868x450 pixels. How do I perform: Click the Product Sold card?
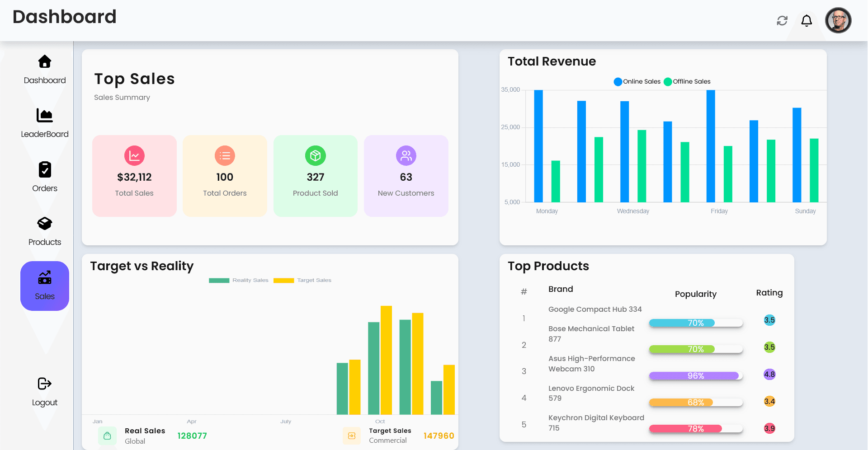(x=315, y=176)
